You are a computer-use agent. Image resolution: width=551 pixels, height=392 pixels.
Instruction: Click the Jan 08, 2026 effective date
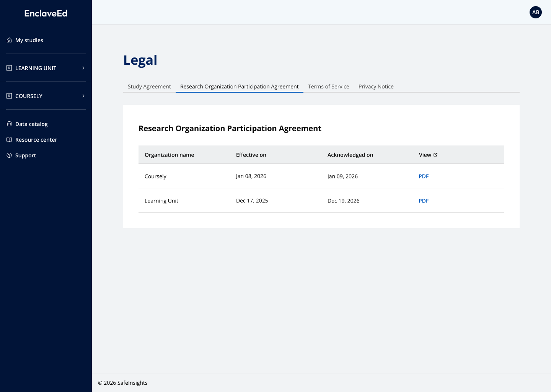coord(251,176)
